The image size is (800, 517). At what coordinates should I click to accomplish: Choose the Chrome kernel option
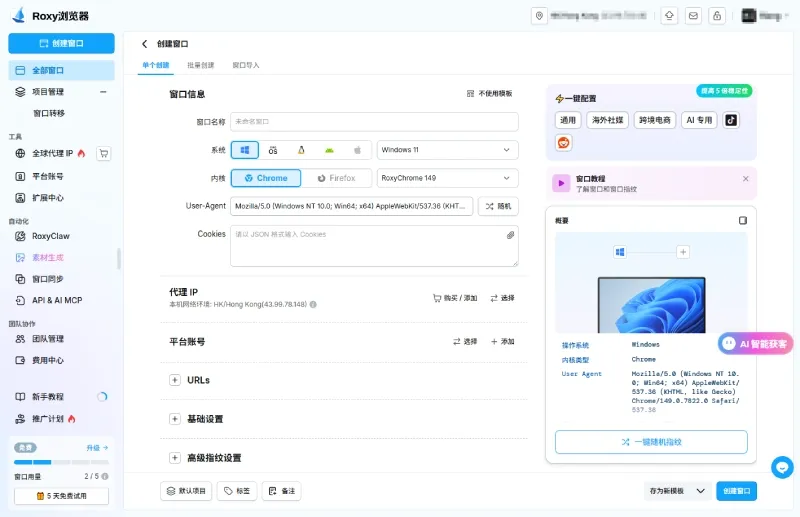[x=266, y=178]
